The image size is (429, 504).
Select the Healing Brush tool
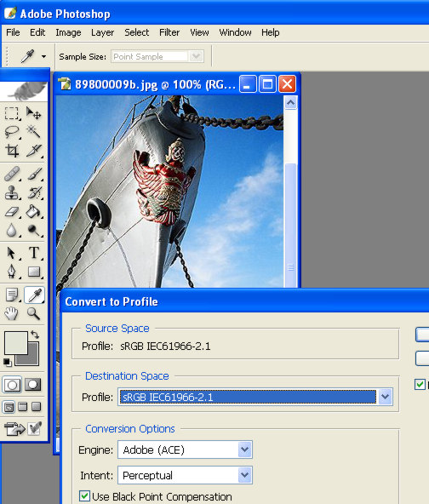coord(12,175)
